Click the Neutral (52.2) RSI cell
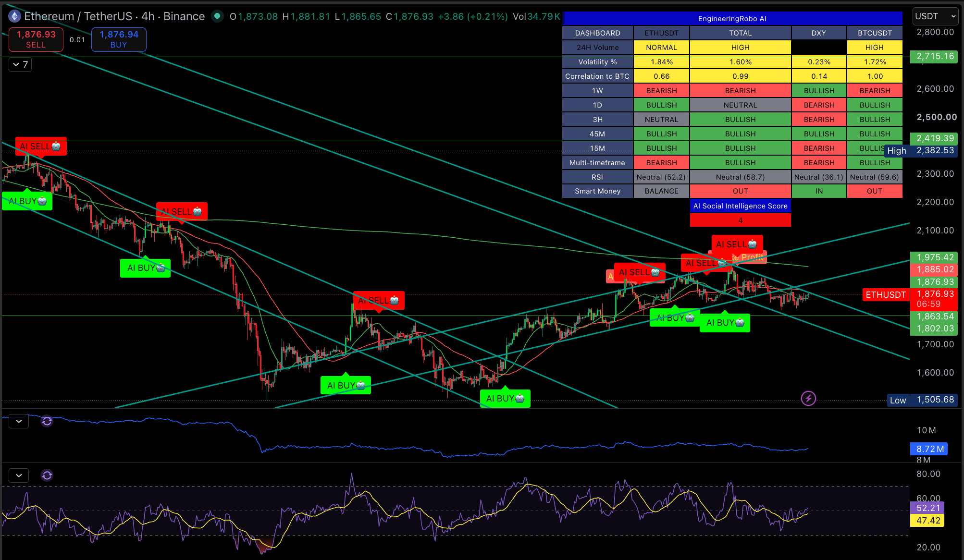 [x=661, y=177]
